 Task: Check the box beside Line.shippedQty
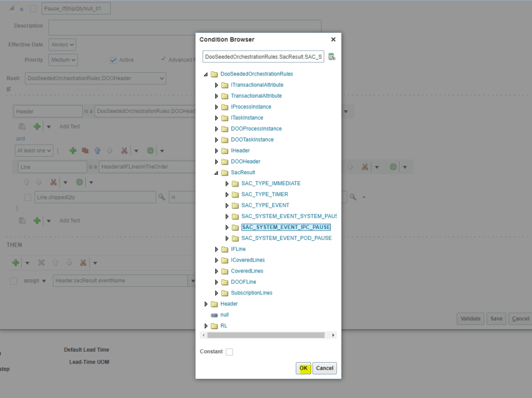point(27,197)
